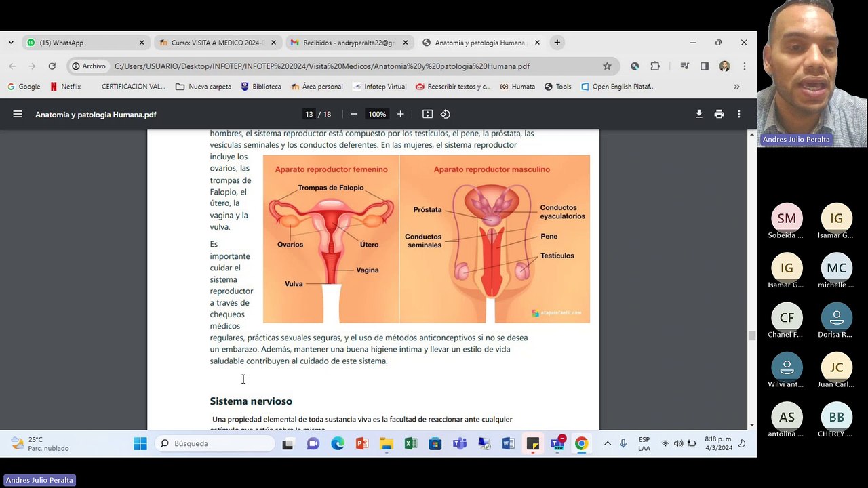Select participant CHERLY avatar BB
Screen dimensions: 868x488
836,417
